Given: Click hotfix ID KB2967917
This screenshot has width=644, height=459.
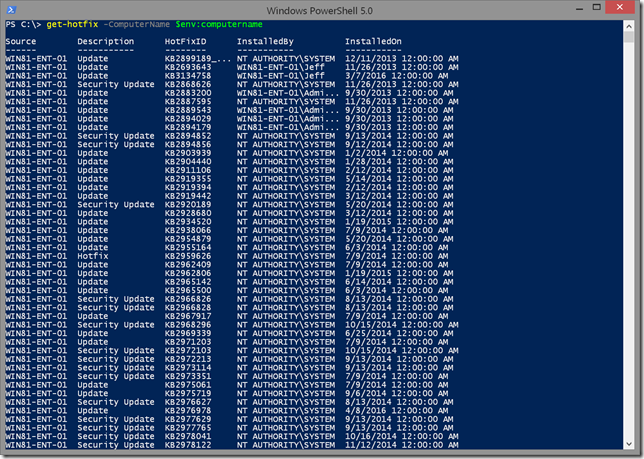Looking at the screenshot, I should click(188, 317).
